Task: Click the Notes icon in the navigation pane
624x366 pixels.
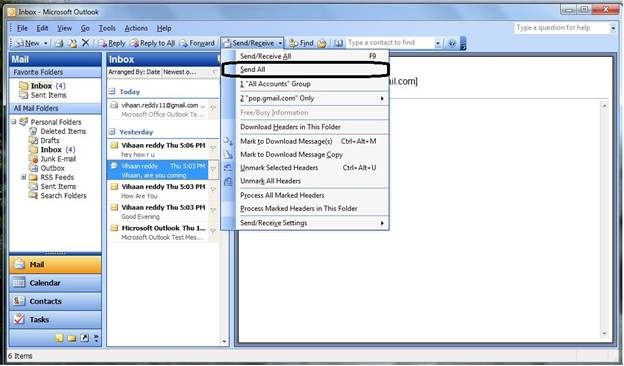Action: pyautogui.click(x=59, y=339)
